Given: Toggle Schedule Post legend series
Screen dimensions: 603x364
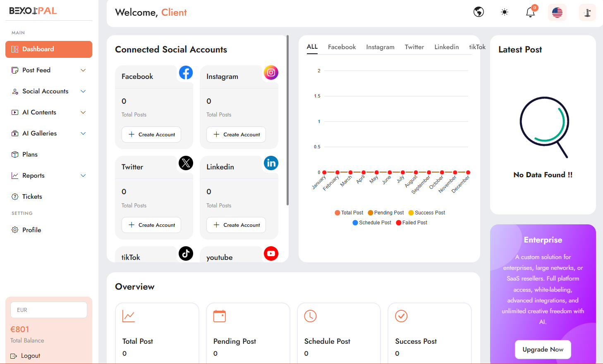Looking at the screenshot, I should pyautogui.click(x=372, y=223).
